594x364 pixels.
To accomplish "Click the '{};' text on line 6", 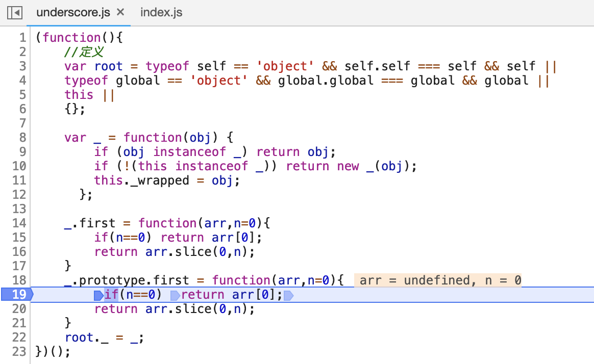I will click(75, 109).
